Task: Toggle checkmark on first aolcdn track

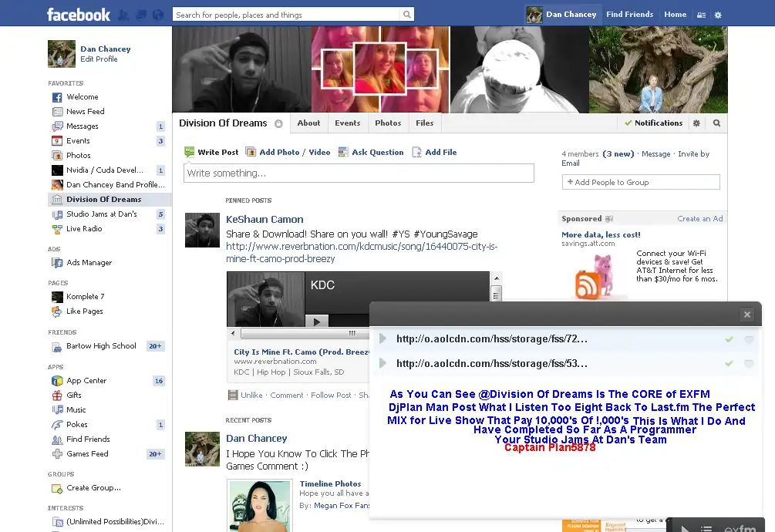Action: point(729,339)
